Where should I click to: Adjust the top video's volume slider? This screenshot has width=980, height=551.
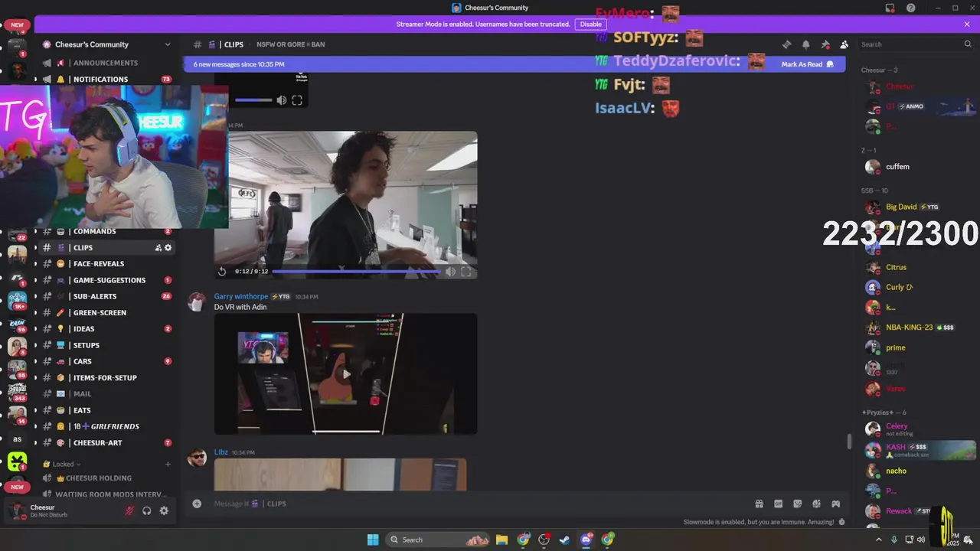(x=253, y=100)
